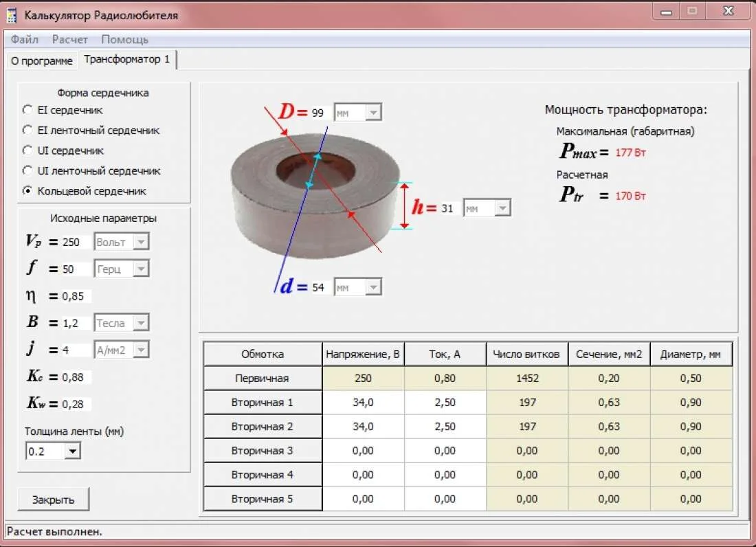Open the Тесла unit dropdown for B

(x=122, y=323)
